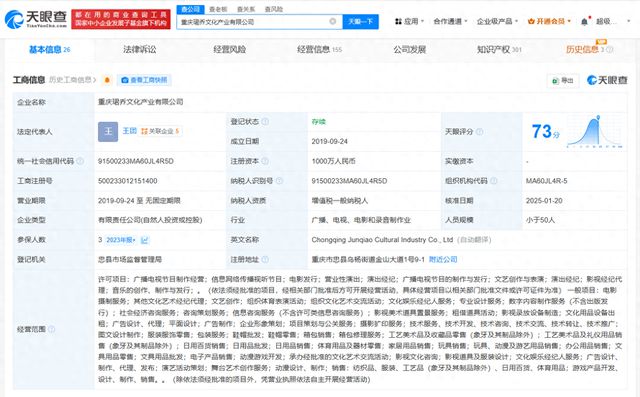
Task: Click the info icon next to 经营范围
Action: 51,329
